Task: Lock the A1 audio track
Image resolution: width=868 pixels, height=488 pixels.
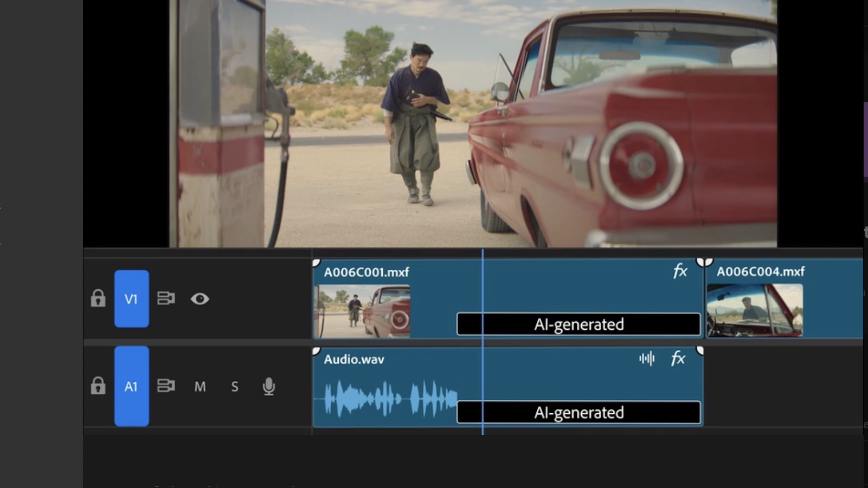Action: tap(98, 386)
